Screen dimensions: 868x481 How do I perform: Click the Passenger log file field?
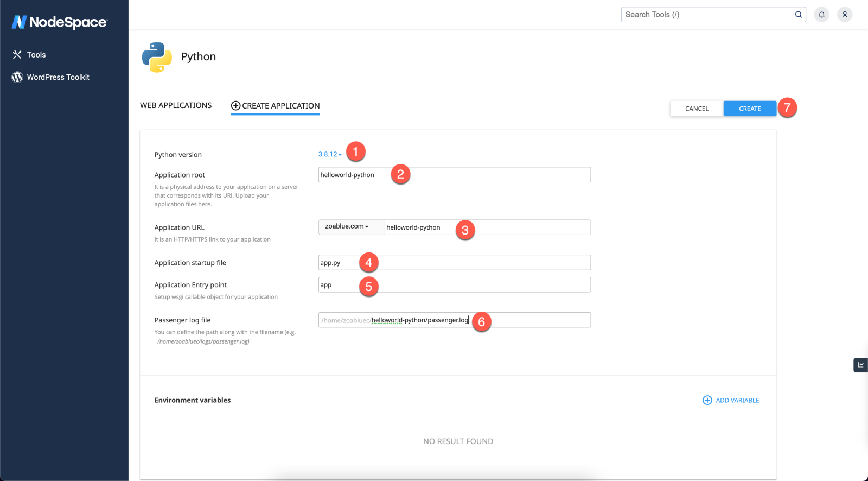click(x=532, y=320)
